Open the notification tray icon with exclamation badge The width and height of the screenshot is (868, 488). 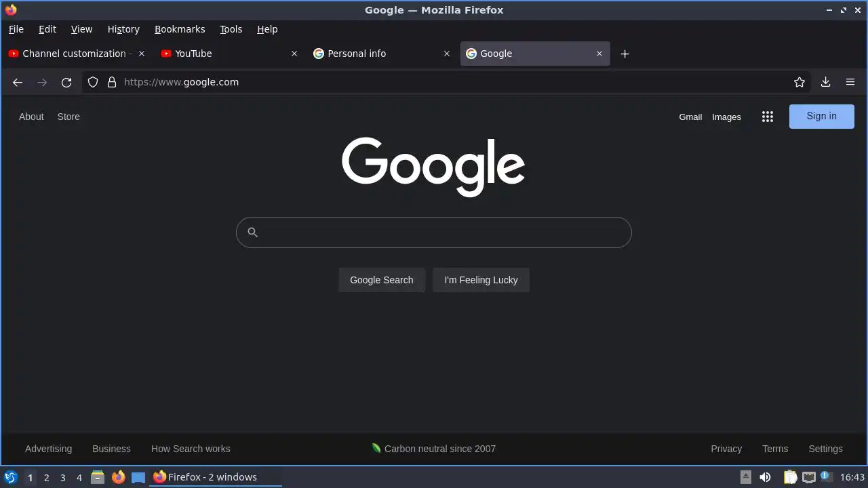826,476
